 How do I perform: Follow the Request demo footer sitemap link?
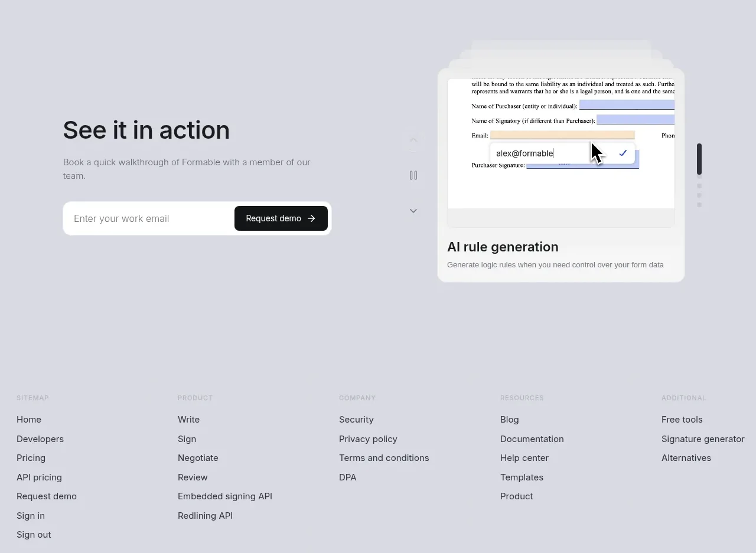pyautogui.click(x=47, y=496)
